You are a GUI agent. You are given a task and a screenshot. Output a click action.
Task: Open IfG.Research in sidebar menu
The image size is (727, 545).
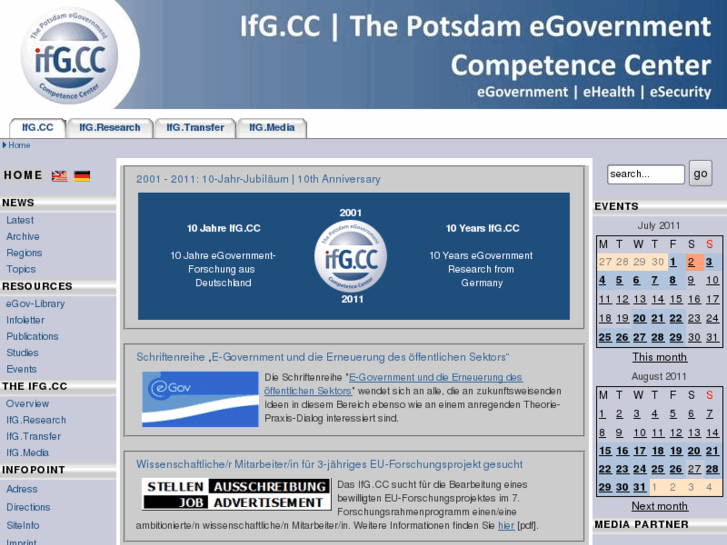[36, 420]
